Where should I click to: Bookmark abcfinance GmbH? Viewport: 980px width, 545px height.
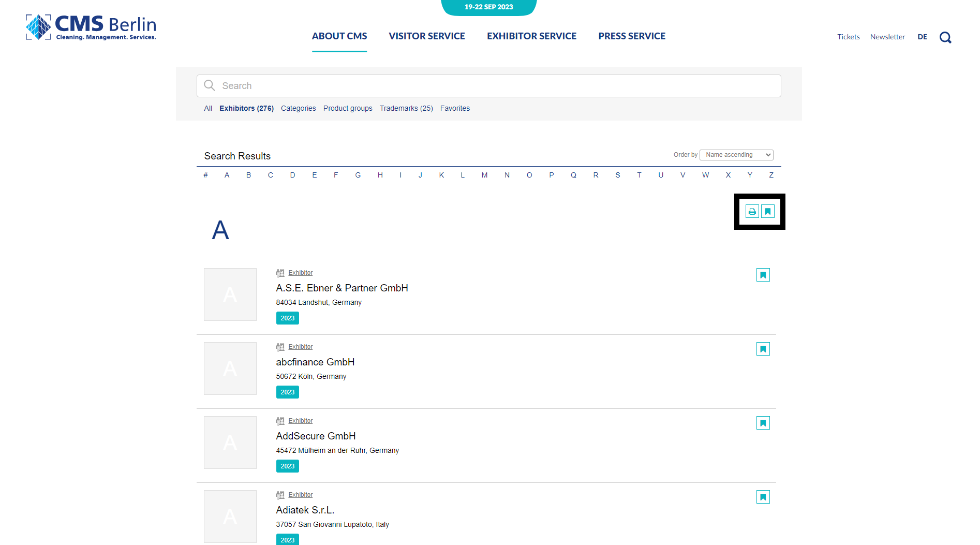763,349
